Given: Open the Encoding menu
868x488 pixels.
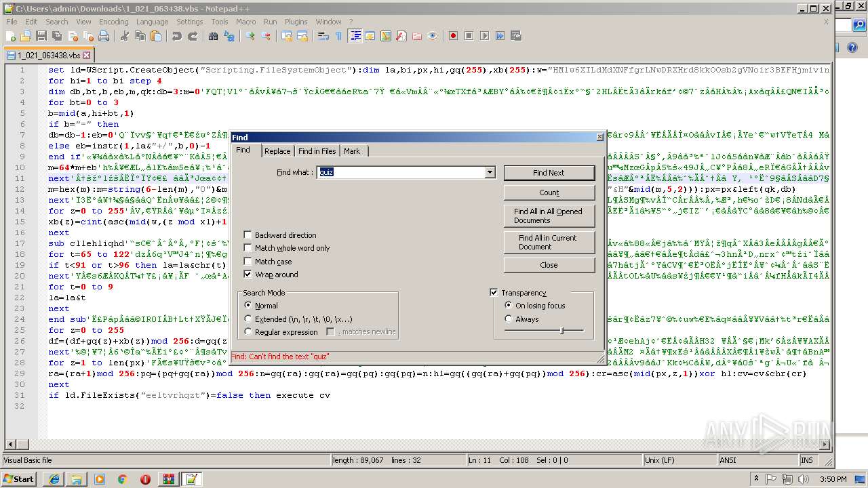Looking at the screenshot, I should (x=113, y=22).
